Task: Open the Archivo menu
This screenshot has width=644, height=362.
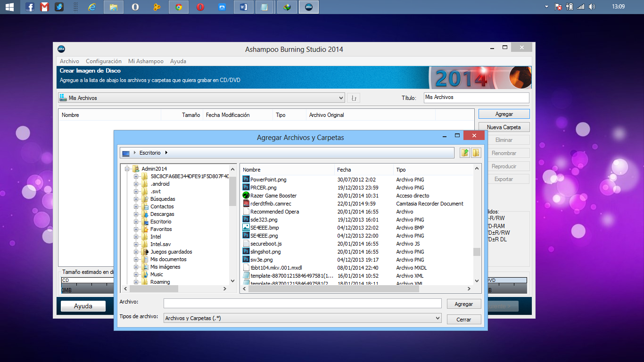Action: [x=69, y=61]
